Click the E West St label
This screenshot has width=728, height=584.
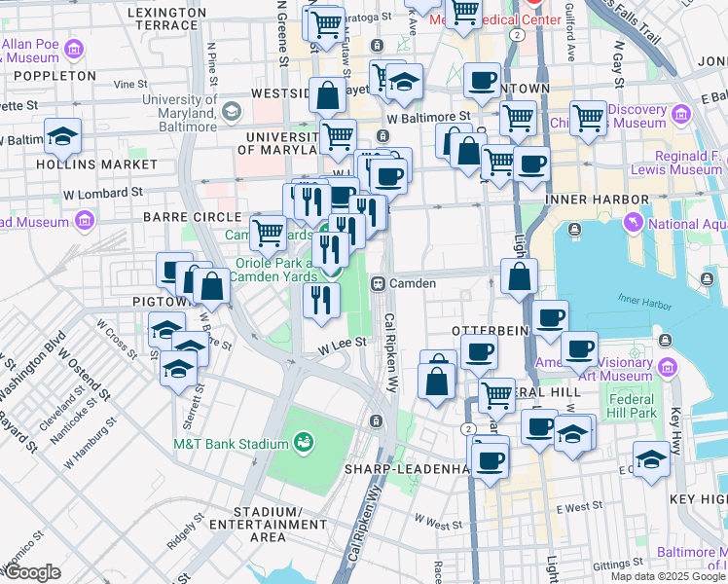pos(579,507)
